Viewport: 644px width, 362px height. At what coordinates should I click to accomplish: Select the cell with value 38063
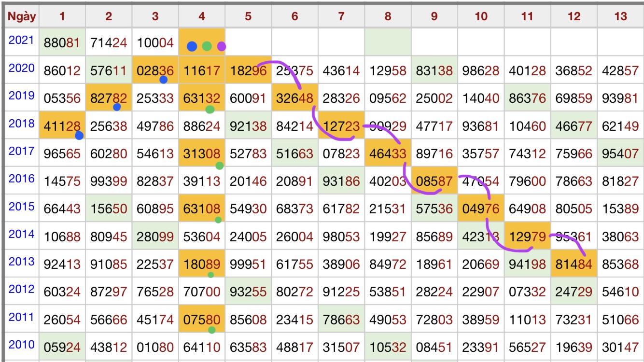coord(620,237)
